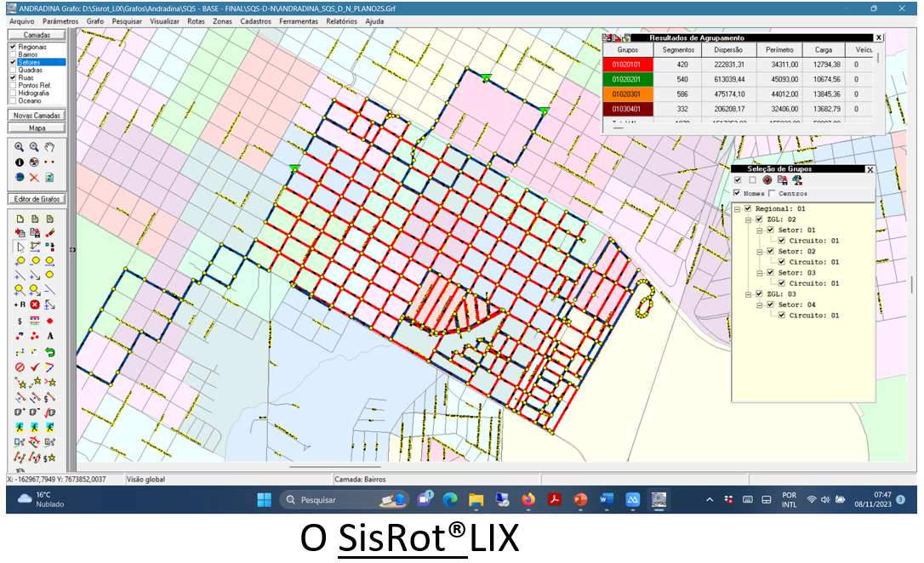Collapse the Setor: 02 tree node
The height and width of the screenshot is (563, 924).
tap(760, 252)
